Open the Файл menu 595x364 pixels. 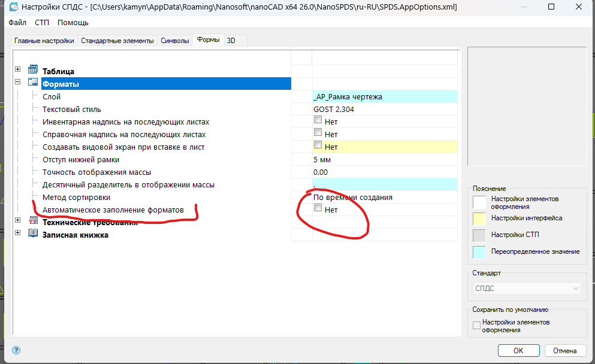17,22
